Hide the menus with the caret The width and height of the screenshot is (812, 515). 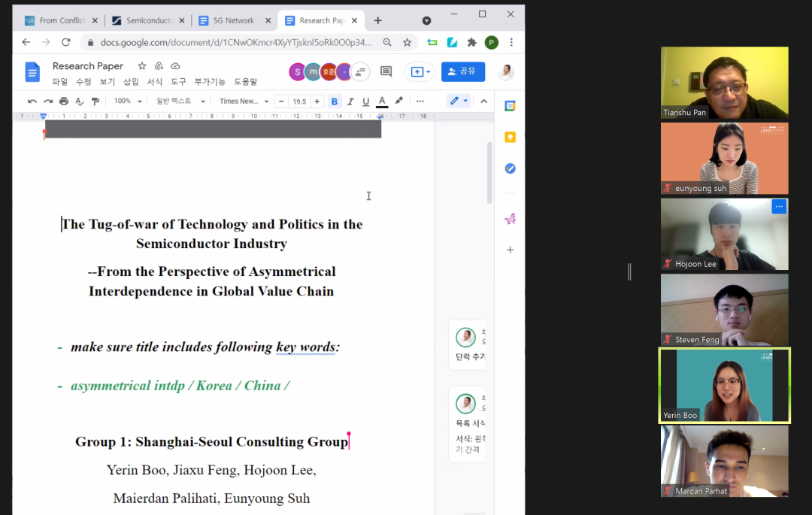coord(483,101)
